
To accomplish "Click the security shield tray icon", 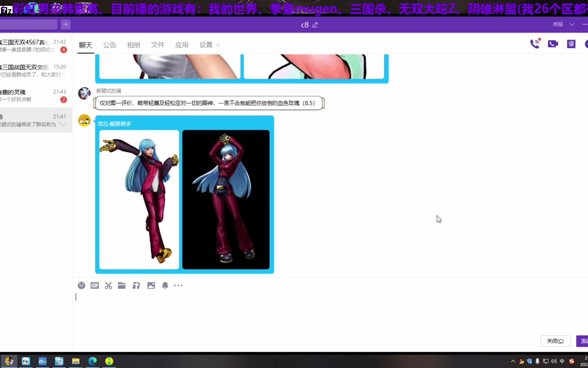I will [529, 361].
